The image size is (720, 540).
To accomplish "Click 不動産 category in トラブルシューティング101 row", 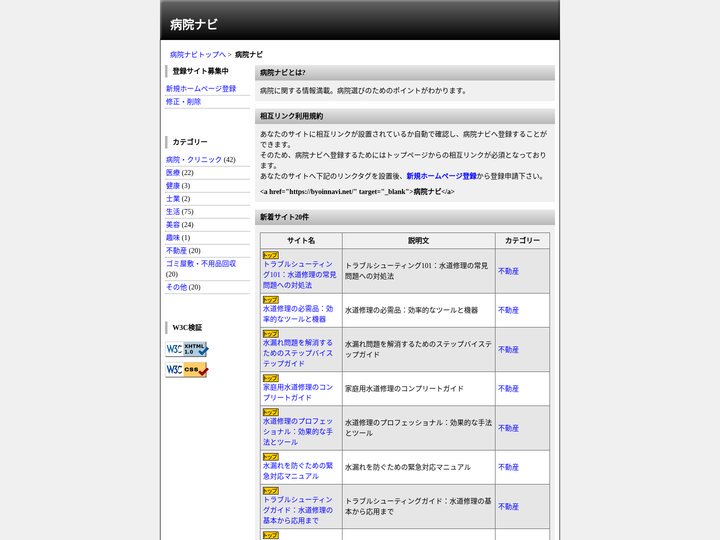I will tap(508, 271).
